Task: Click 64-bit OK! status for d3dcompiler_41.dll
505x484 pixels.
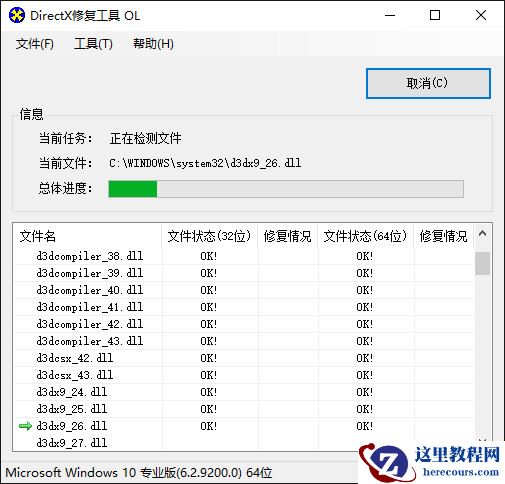Action: 365,307
